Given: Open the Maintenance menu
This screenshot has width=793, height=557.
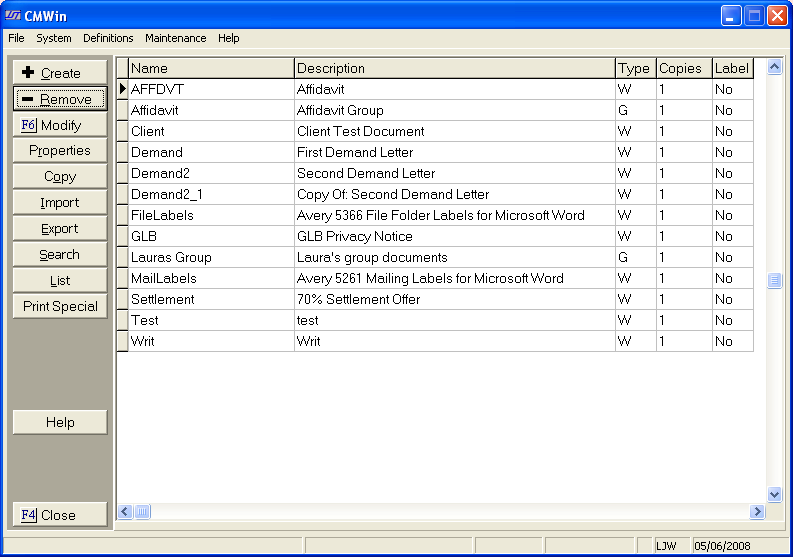Looking at the screenshot, I should [175, 38].
